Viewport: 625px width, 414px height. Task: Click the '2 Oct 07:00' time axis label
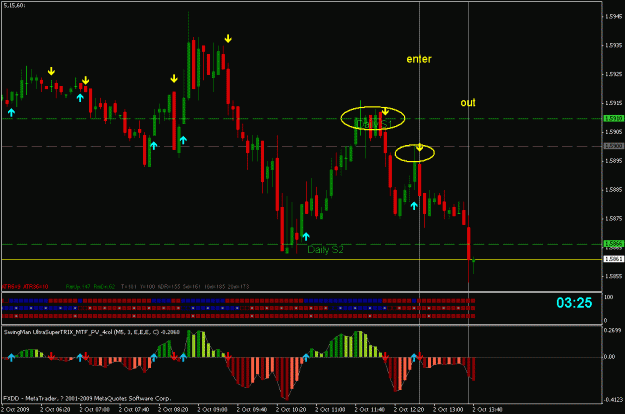click(94, 409)
